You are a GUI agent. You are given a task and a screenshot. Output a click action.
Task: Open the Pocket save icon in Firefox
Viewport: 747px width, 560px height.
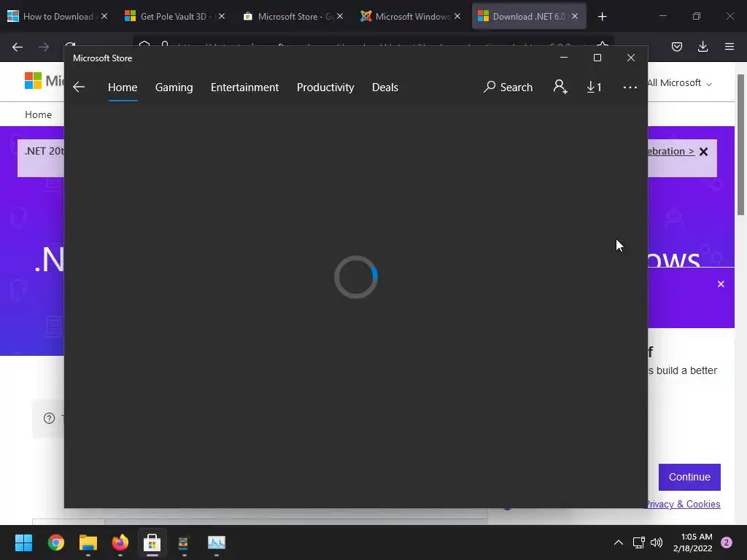[x=677, y=47]
